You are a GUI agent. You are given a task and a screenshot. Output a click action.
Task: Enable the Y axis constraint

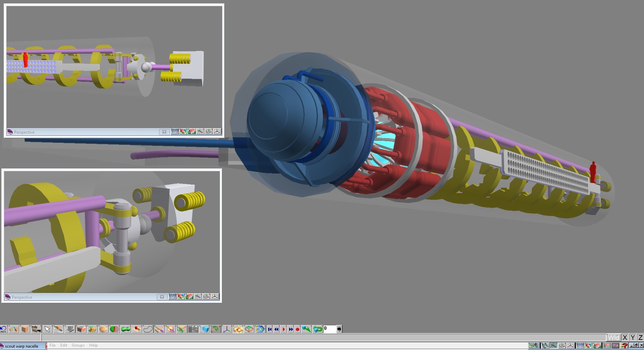[633, 338]
